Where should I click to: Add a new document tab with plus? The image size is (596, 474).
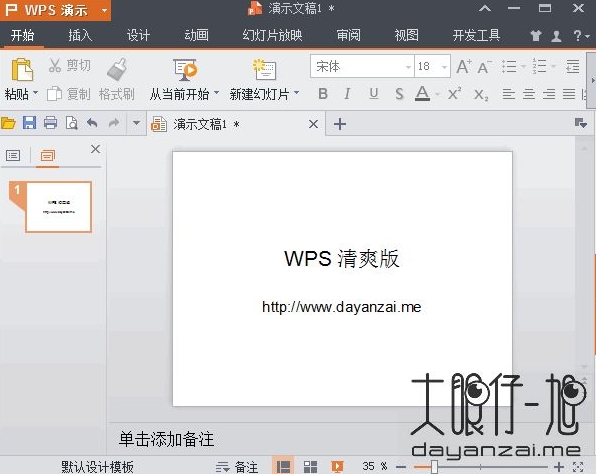[339, 124]
